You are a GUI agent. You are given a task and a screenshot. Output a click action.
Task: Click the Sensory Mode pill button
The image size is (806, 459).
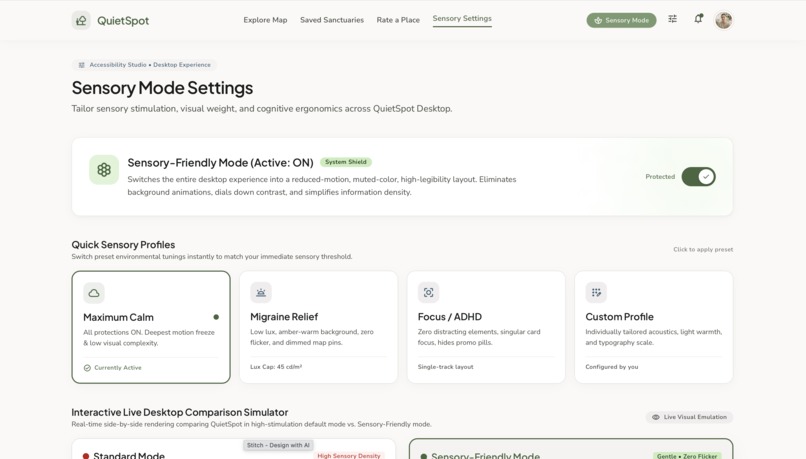(x=621, y=21)
